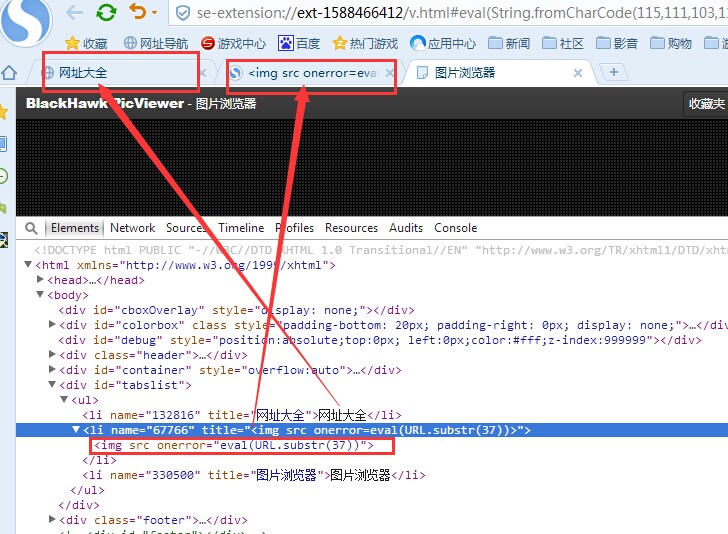Open the 新闻 bookmark folder
Screen dimensions: 728x534
click(x=509, y=44)
